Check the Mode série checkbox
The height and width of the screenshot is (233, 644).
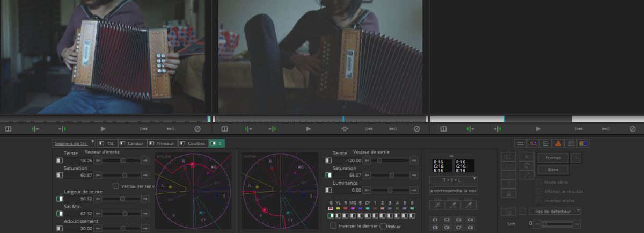pyautogui.click(x=538, y=183)
